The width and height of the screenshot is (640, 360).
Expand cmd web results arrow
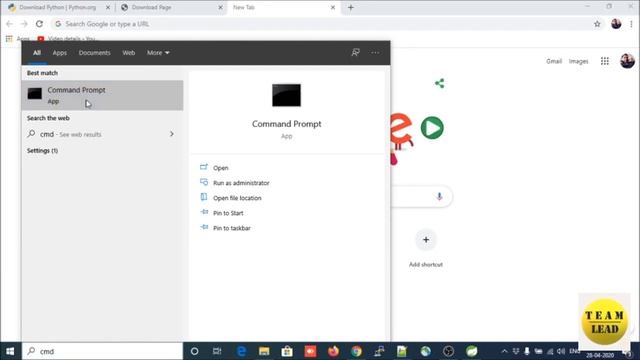172,134
